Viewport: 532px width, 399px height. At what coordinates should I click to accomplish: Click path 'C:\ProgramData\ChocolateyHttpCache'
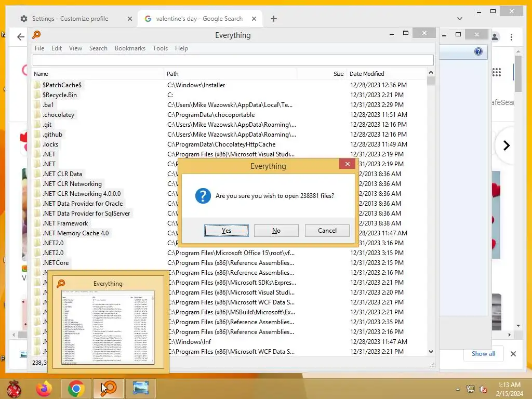(x=221, y=144)
